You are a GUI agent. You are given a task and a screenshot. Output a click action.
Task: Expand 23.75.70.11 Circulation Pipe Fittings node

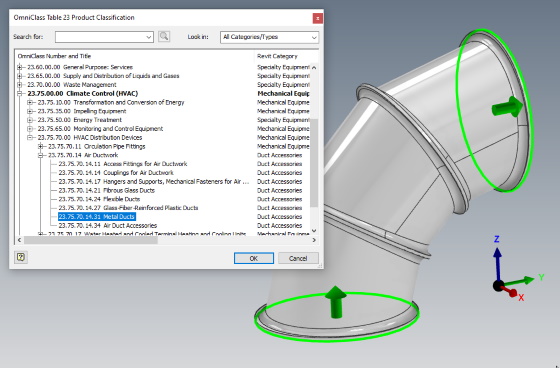pyautogui.click(x=41, y=146)
